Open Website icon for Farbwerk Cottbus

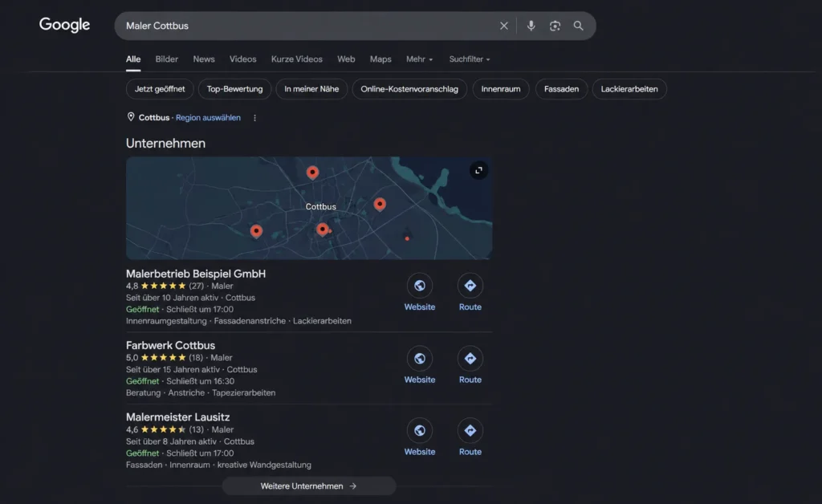419,359
